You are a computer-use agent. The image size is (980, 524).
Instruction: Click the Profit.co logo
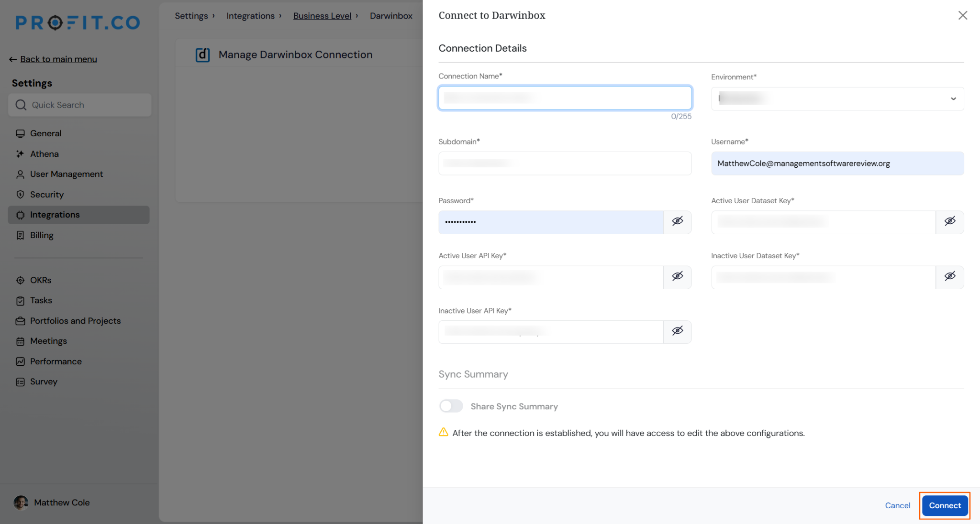78,22
